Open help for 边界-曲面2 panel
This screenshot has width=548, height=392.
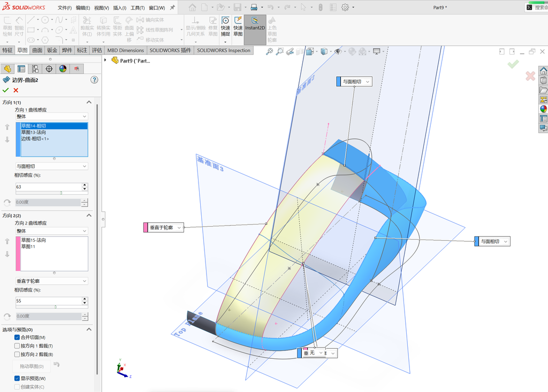[94, 80]
